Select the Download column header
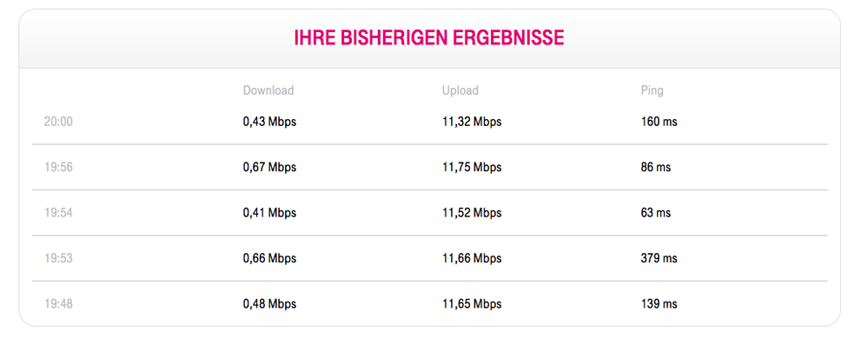This screenshot has width=868, height=352. [x=268, y=90]
